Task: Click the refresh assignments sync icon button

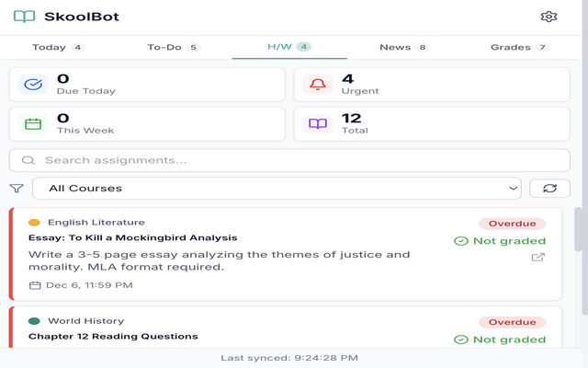Action: (x=549, y=188)
